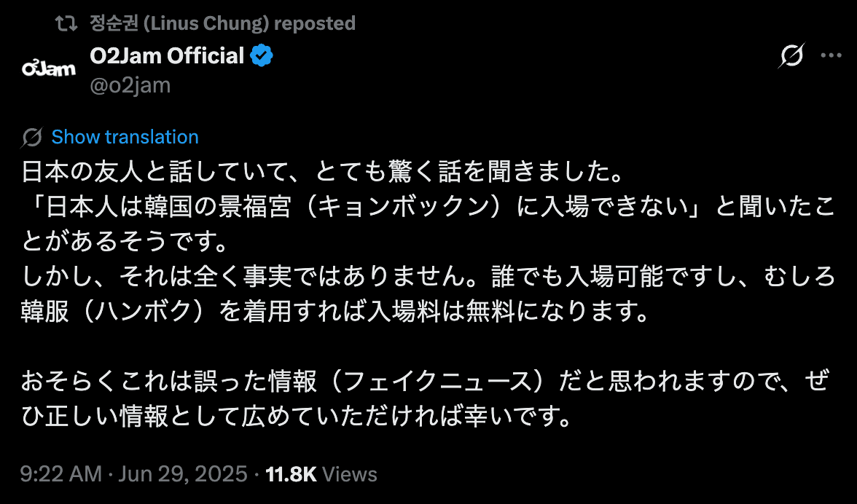Show translation of the Japanese post
Viewport: 857px width, 504px height.
tap(125, 137)
